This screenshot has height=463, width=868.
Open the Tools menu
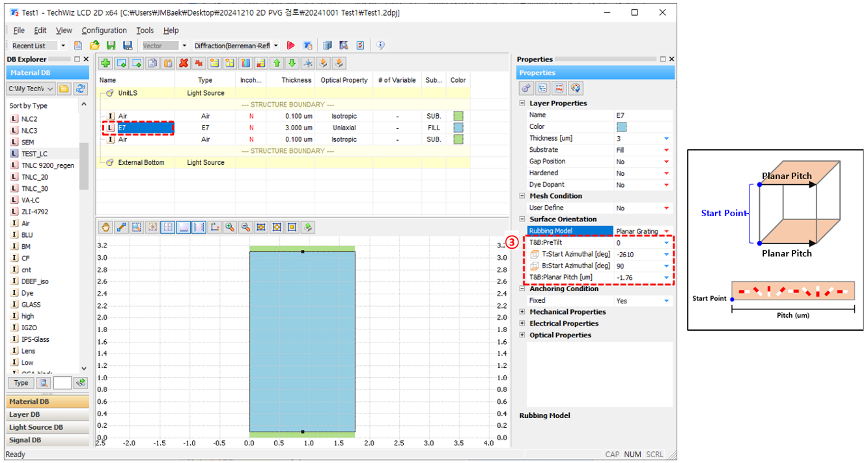[145, 31]
